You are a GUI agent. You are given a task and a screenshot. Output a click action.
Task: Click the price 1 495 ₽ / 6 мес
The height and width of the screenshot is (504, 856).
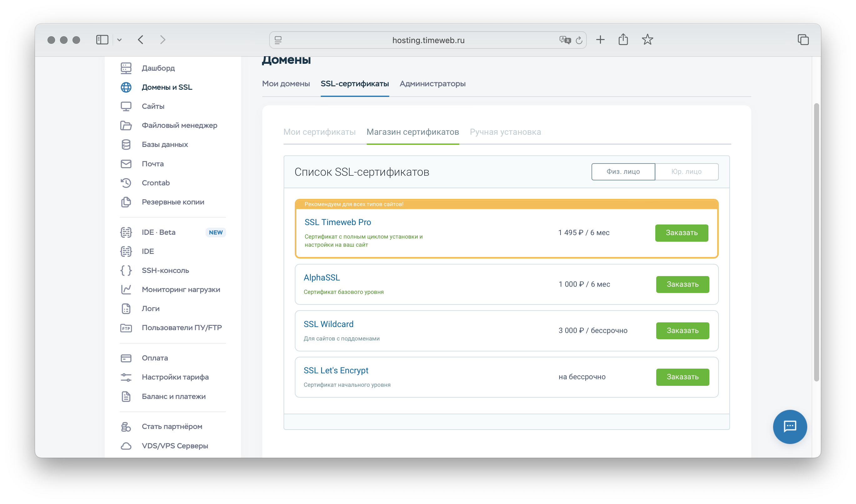tap(584, 233)
